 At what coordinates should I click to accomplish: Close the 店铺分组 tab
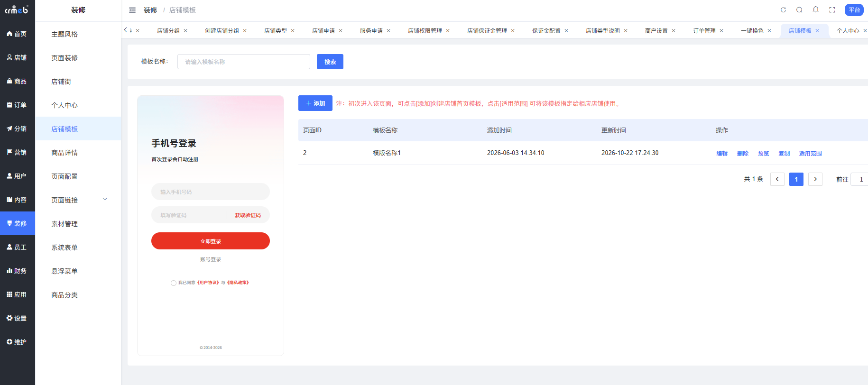coord(185,31)
